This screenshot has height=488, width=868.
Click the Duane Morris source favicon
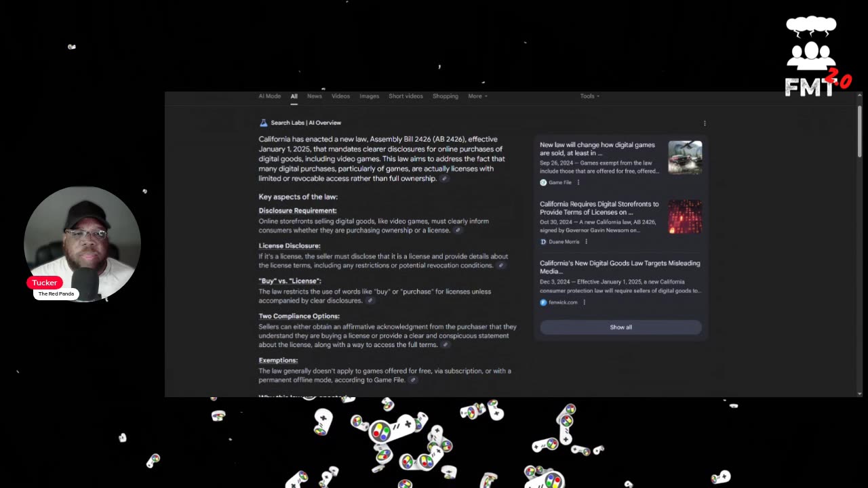pyautogui.click(x=543, y=242)
